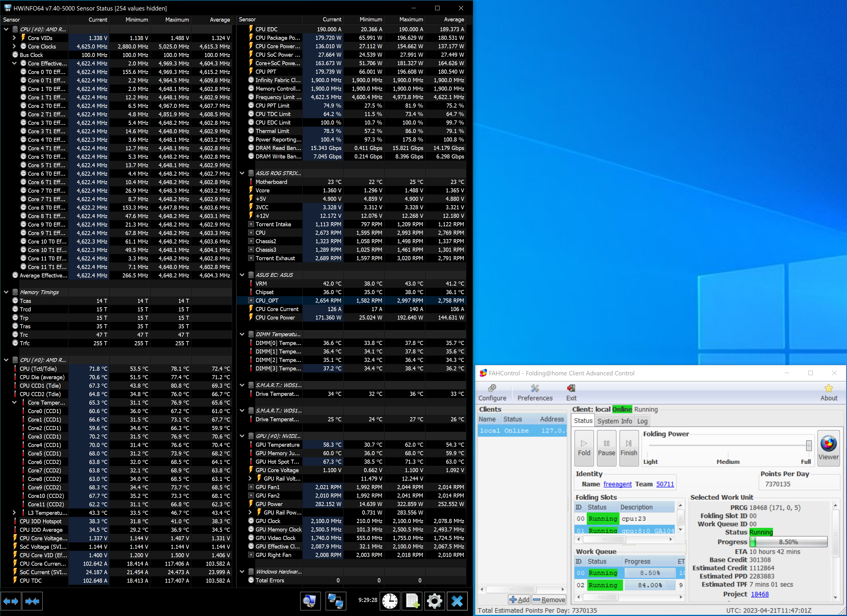Click the HWiNFO64 title bar app icon
This screenshot has height=616, width=847.
(8, 8)
